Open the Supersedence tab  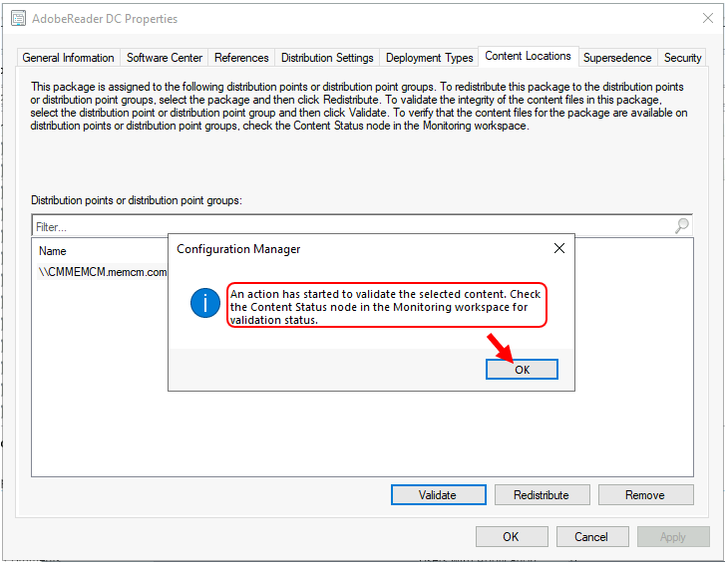point(617,58)
